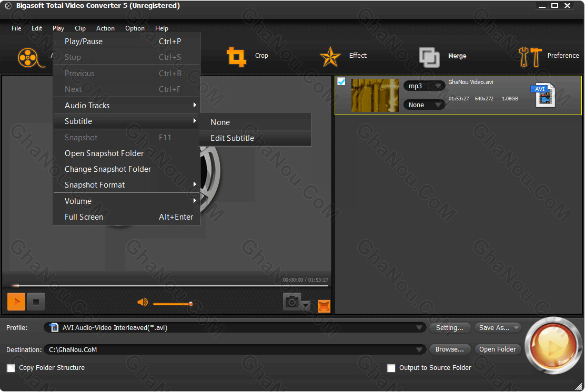The height and width of the screenshot is (392, 585).
Task: Click the Play menu title
Action: [58, 28]
